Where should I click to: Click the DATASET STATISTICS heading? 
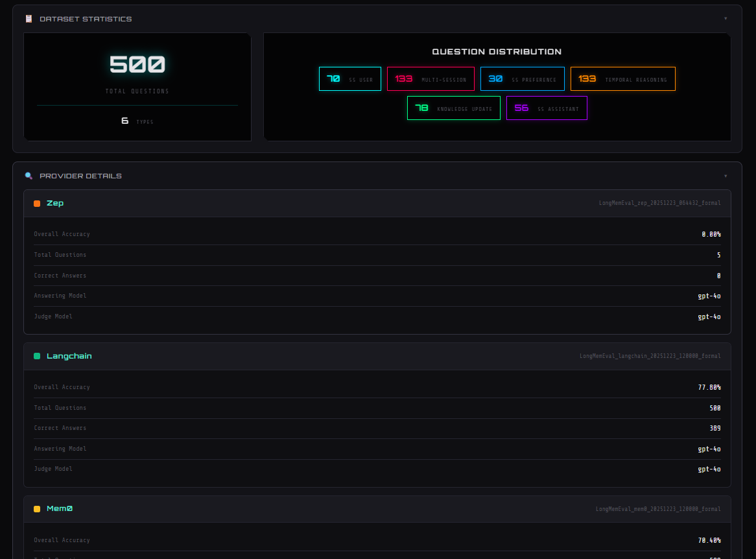point(86,19)
